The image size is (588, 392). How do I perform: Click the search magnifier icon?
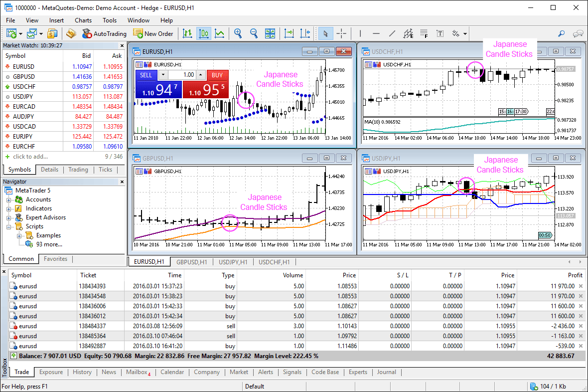pyautogui.click(x=562, y=34)
